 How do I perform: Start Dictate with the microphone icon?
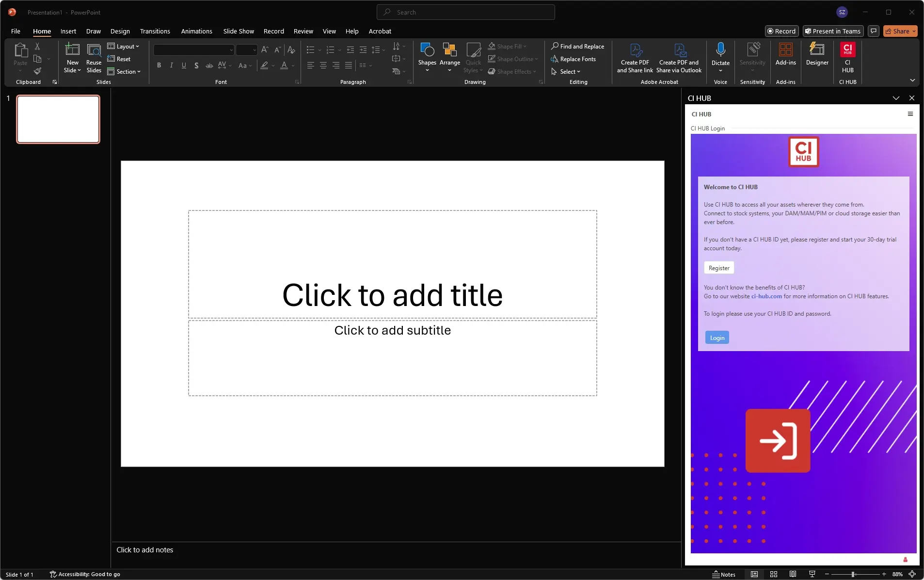click(720, 49)
